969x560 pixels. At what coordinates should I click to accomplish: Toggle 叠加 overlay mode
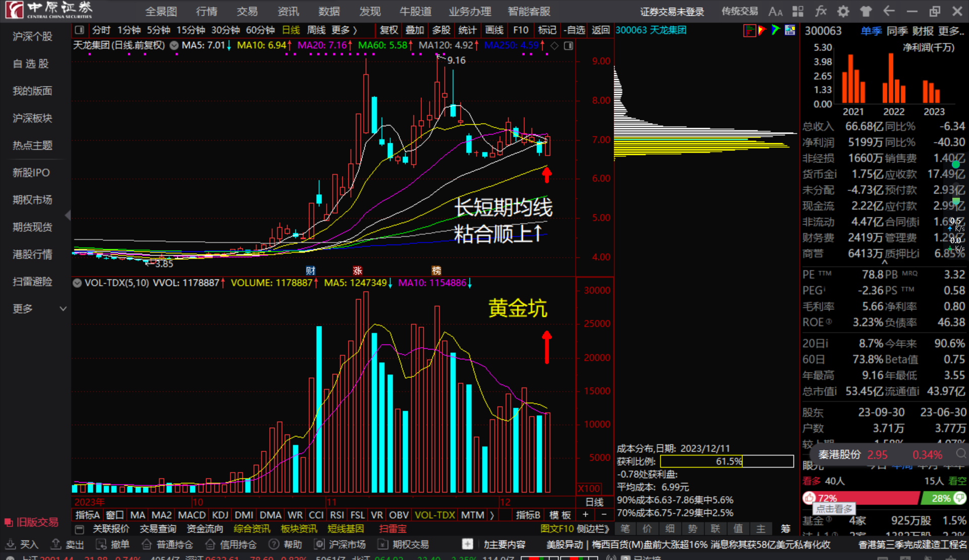[415, 30]
